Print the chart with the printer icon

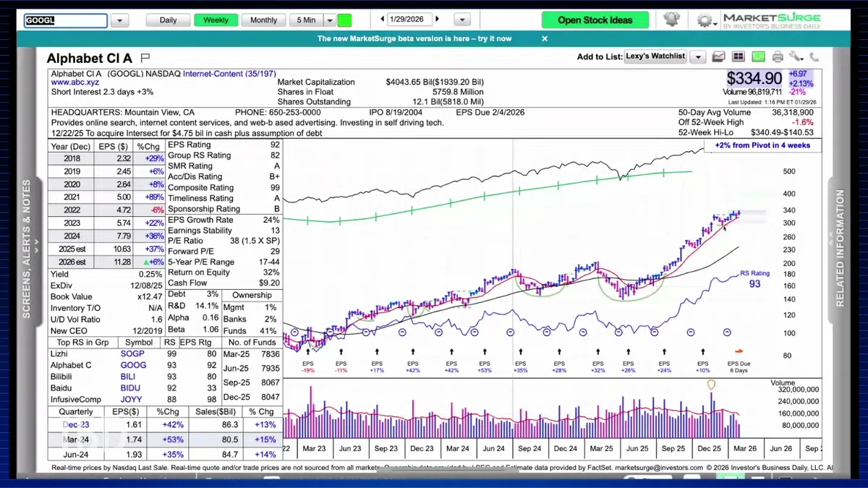click(778, 56)
